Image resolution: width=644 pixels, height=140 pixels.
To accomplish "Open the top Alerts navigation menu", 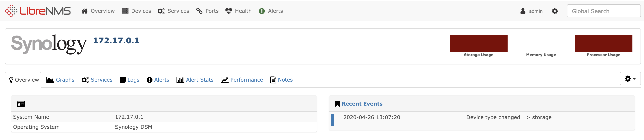I will [271, 11].
